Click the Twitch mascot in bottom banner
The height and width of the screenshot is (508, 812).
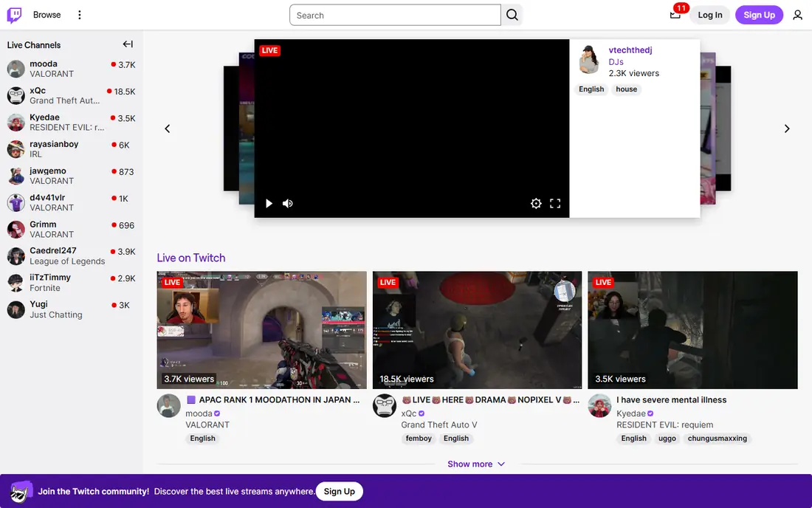coord(21,491)
